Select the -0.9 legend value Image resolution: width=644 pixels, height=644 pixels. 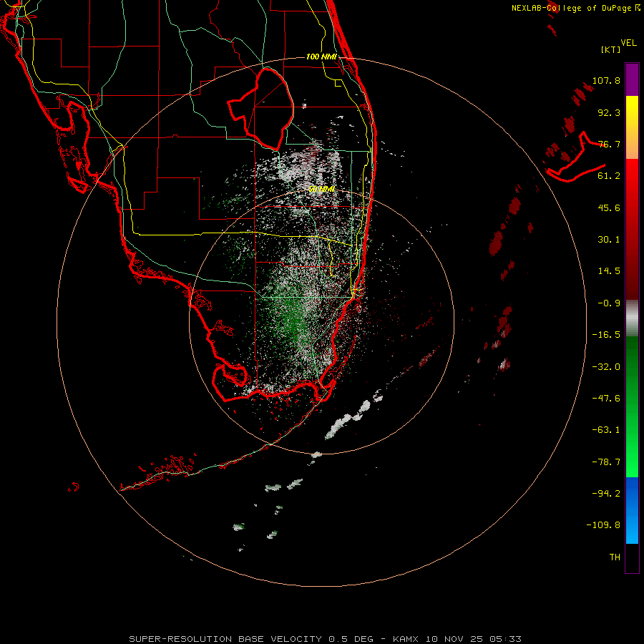pyautogui.click(x=609, y=303)
